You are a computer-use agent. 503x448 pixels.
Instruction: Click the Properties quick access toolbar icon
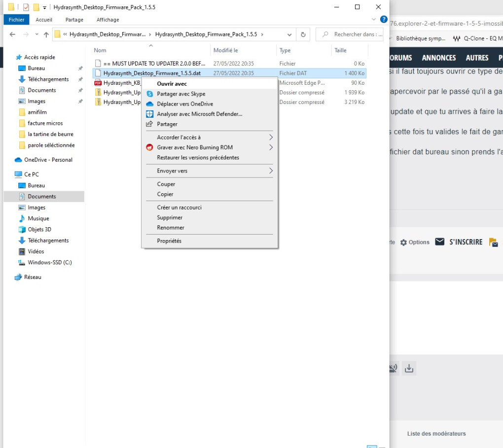(26, 7)
